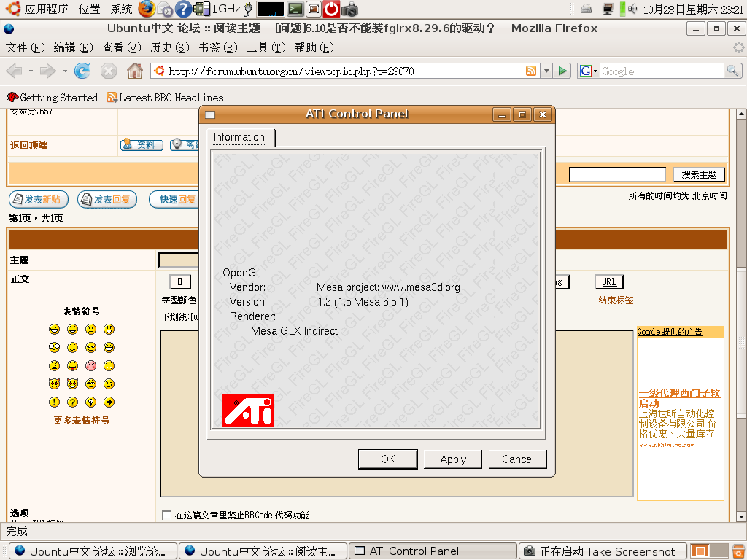Viewport: 747px width, 560px height.
Task: Click OK in ATI Control Panel
Action: coord(388,459)
